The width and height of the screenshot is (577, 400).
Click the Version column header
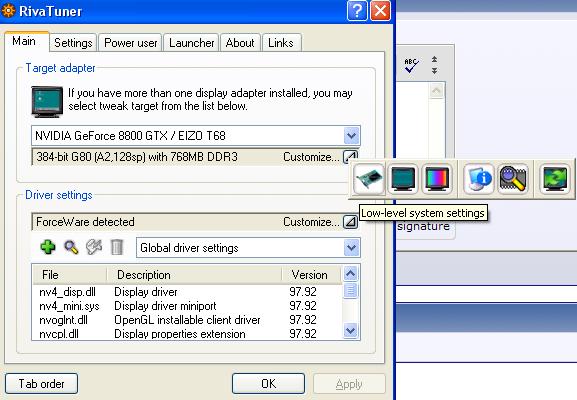(312, 275)
